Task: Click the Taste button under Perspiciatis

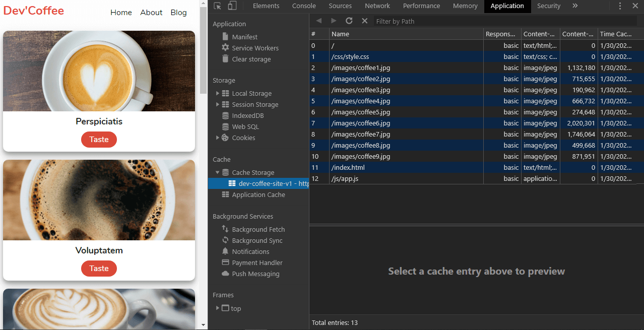Action: click(99, 140)
